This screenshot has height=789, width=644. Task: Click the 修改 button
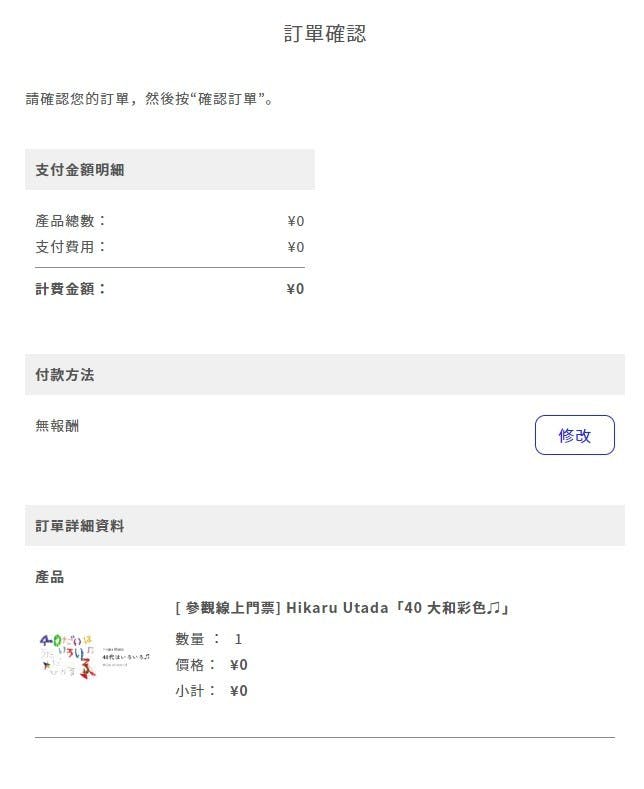pos(574,435)
